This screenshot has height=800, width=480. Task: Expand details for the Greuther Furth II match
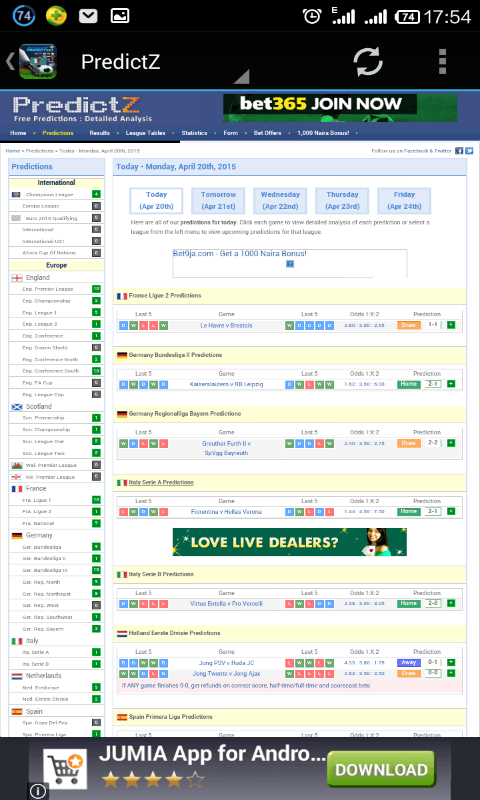[451, 443]
